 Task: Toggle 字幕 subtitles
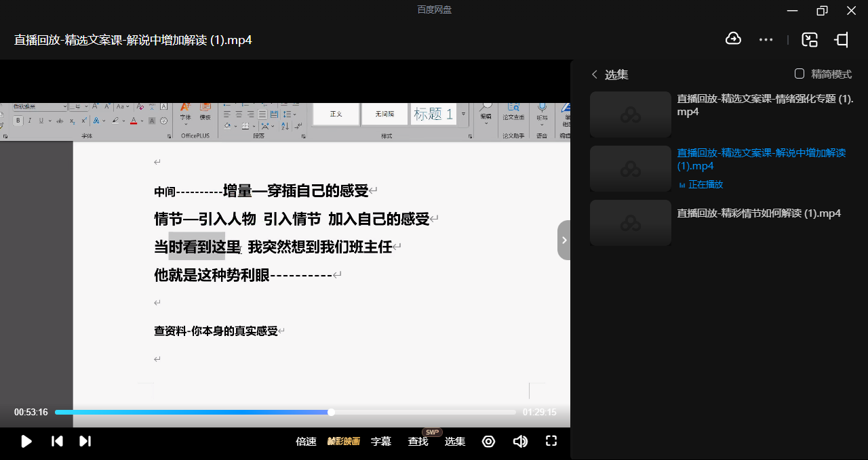tap(381, 442)
